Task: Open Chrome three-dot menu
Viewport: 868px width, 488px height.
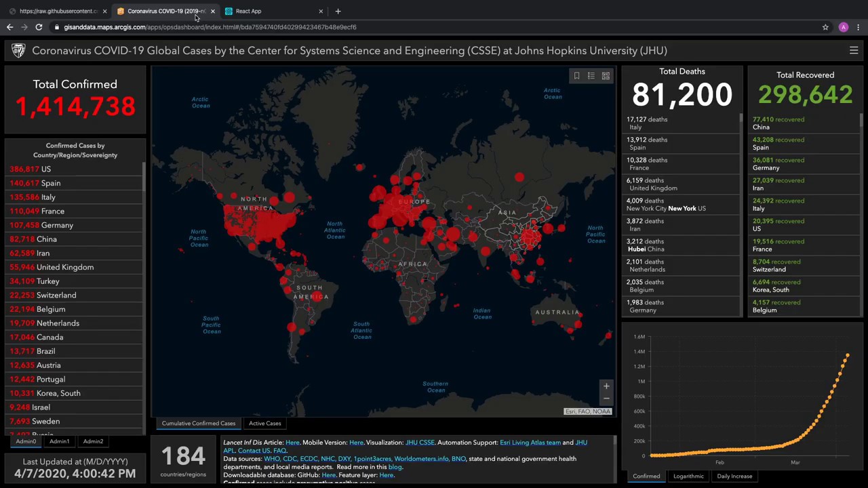Action: [x=859, y=27]
